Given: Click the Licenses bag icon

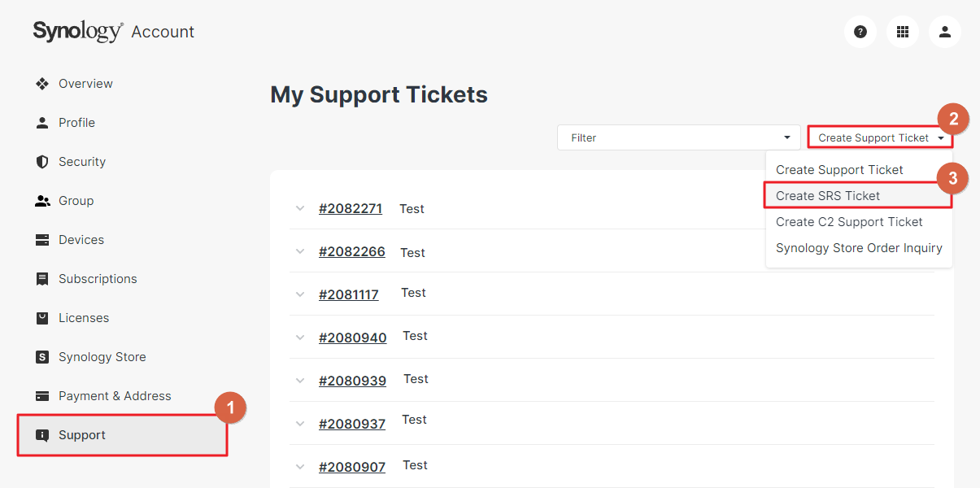Looking at the screenshot, I should point(42,318).
